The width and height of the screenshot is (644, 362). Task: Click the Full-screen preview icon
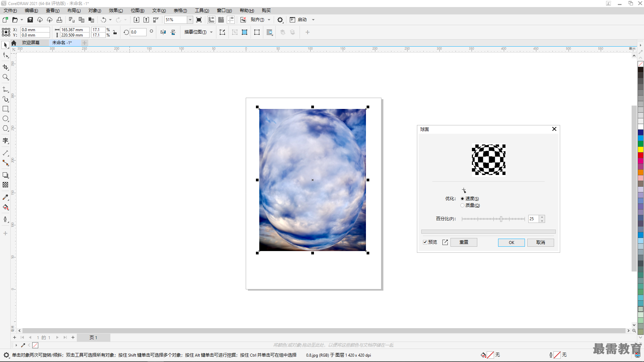199,20
